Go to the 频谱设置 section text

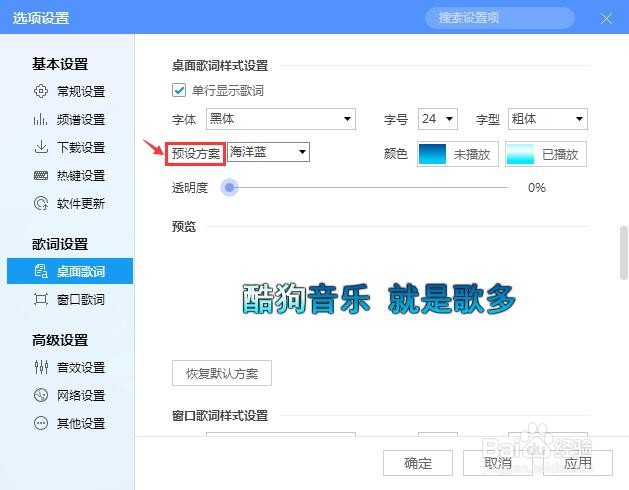pos(81,120)
